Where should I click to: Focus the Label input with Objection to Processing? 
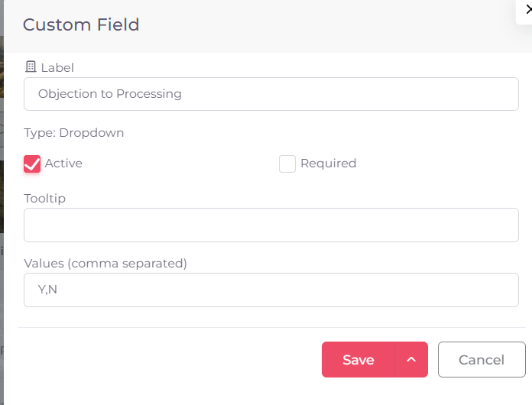[271, 94]
